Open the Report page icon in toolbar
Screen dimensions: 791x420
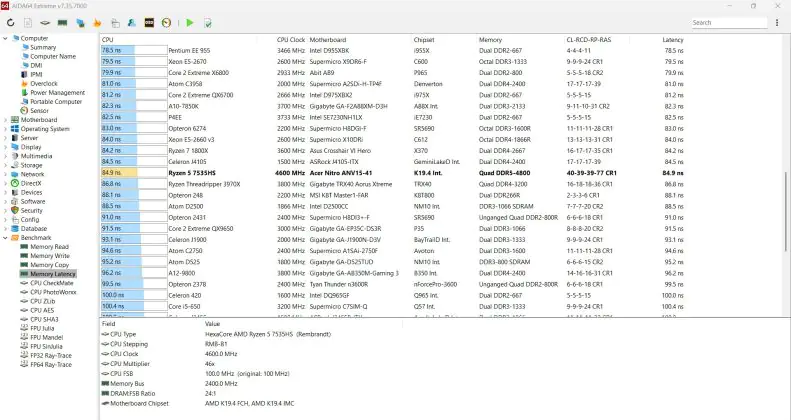coord(28,23)
